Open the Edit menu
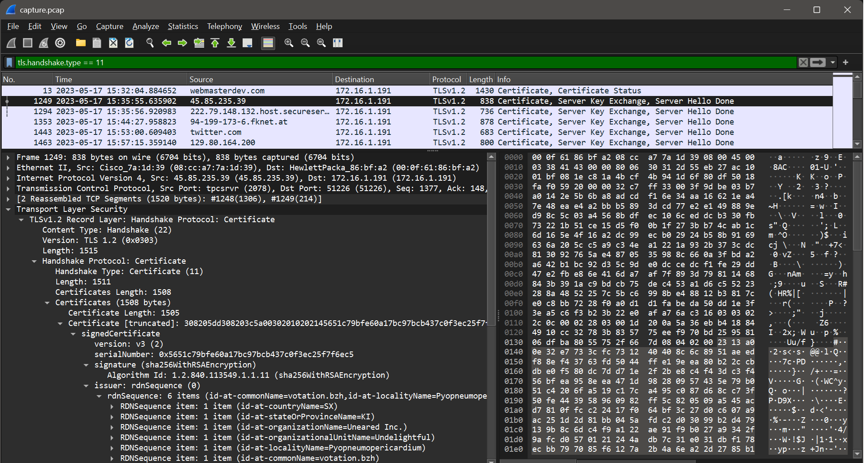 (35, 26)
